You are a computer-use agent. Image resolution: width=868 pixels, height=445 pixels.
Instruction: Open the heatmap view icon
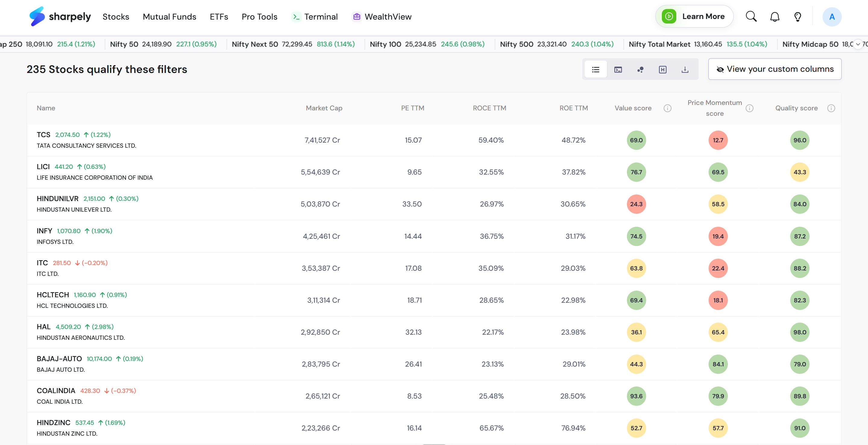pyautogui.click(x=662, y=69)
